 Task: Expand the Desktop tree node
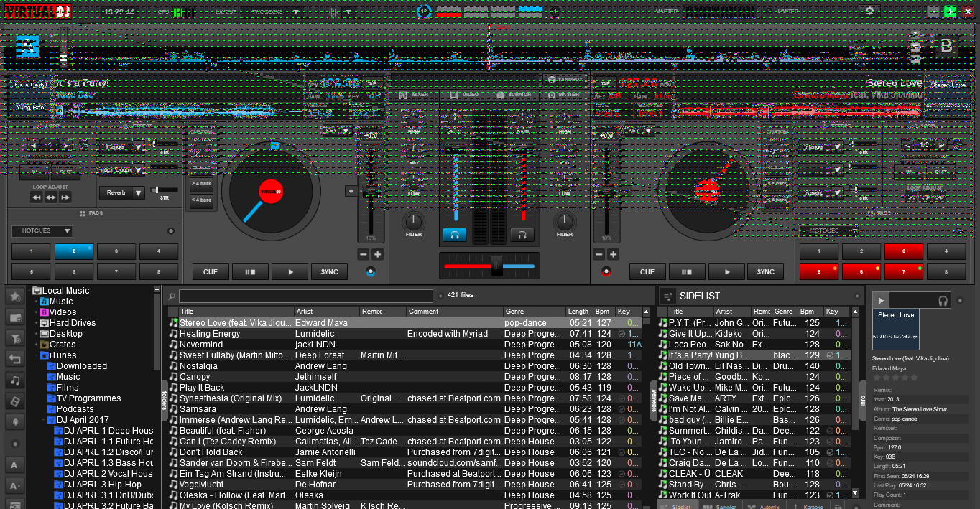coord(36,334)
